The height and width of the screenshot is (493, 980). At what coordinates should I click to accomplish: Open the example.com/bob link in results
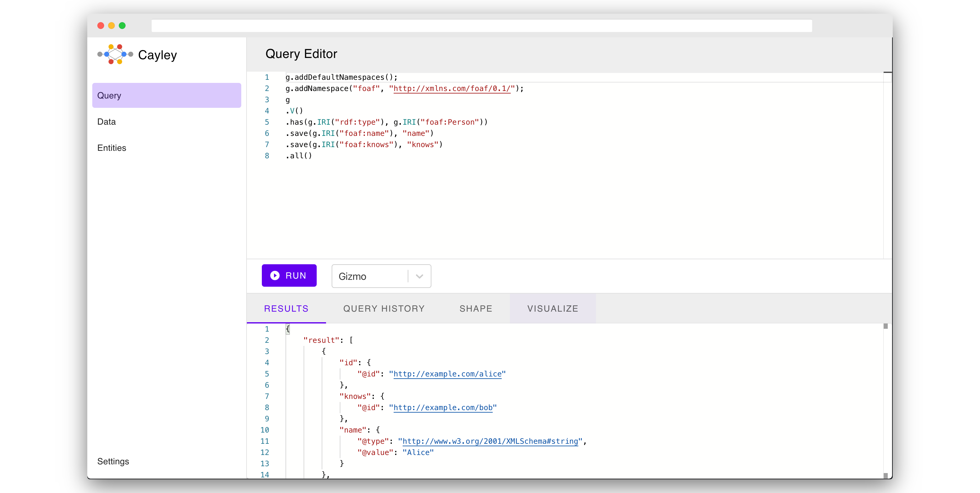443,408
